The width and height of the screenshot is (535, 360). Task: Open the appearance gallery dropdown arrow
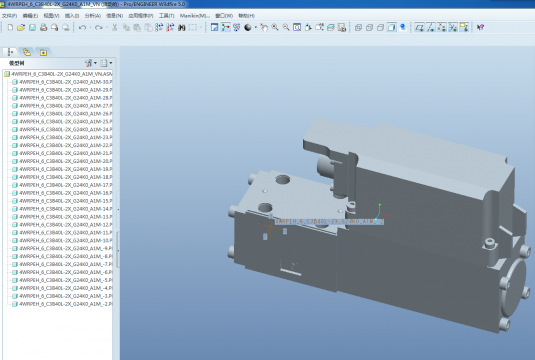(256, 27)
